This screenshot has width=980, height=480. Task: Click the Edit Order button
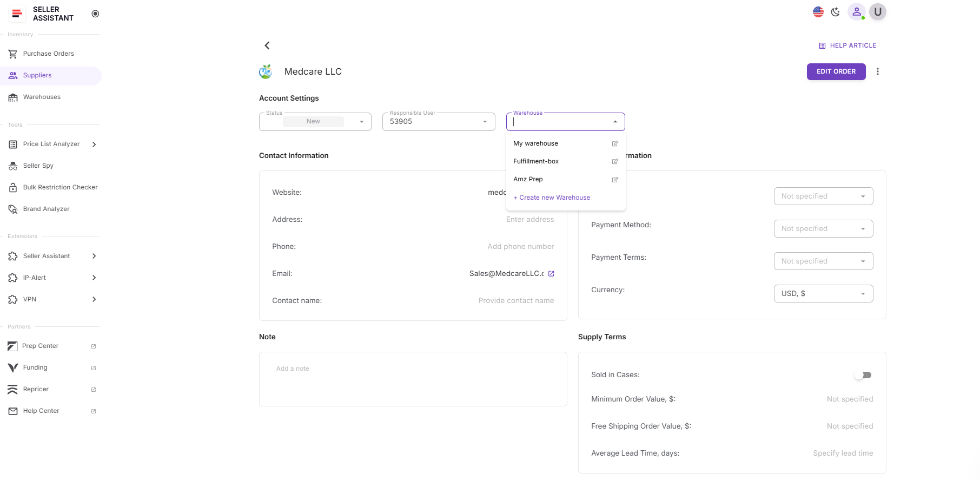(x=836, y=71)
